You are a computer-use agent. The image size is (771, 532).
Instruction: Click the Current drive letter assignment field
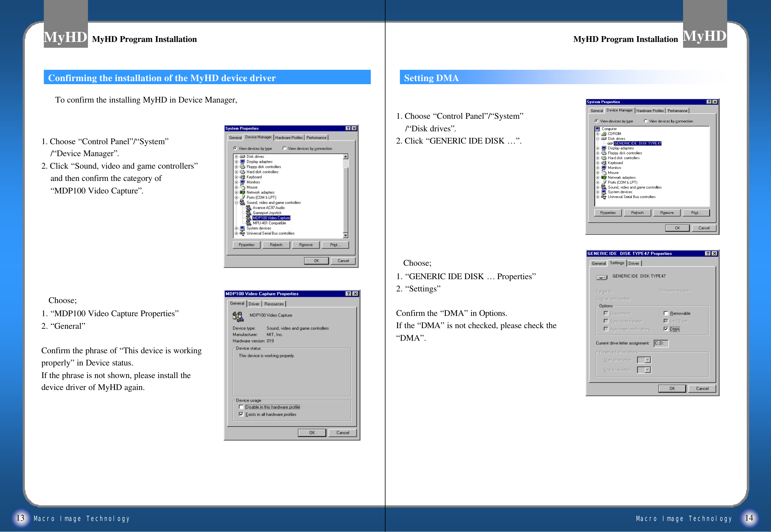(x=661, y=343)
